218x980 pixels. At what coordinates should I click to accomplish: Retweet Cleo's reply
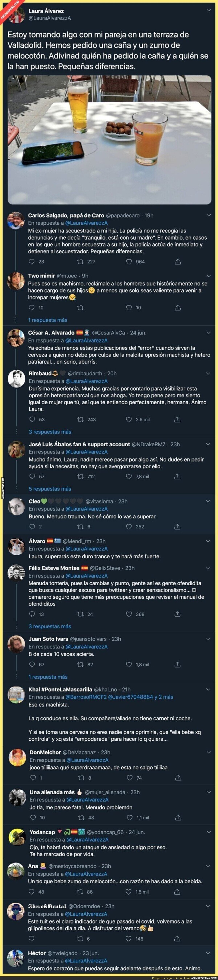(80, 527)
